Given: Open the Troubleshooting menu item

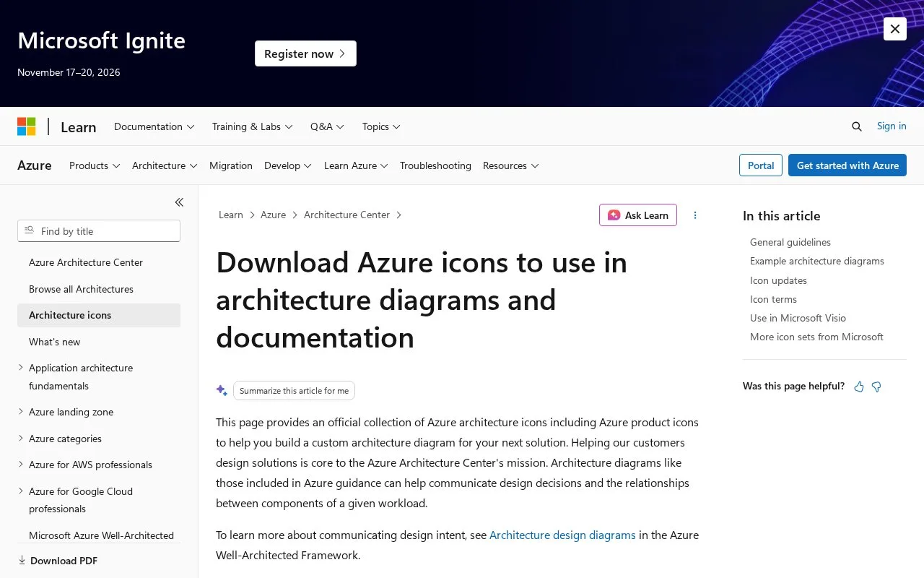Looking at the screenshot, I should 435,165.
